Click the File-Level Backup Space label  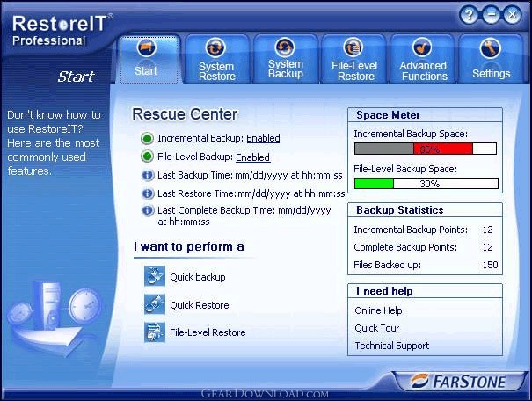point(405,169)
